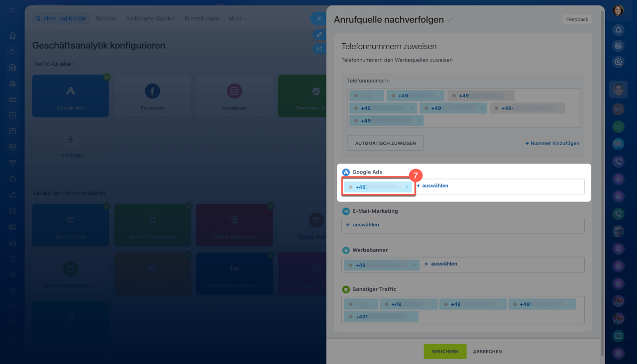The height and width of the screenshot is (364, 637).
Task: Click auswählen under E-Mail-Marketing
Action: tap(363, 225)
